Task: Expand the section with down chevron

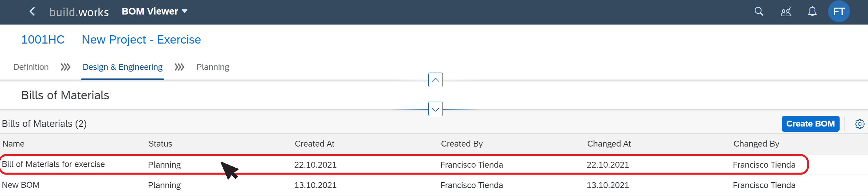Action: 435,109
